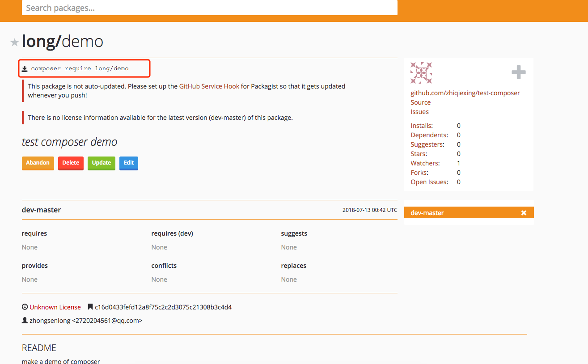Click the 'provides' label
The image size is (588, 364).
click(35, 266)
